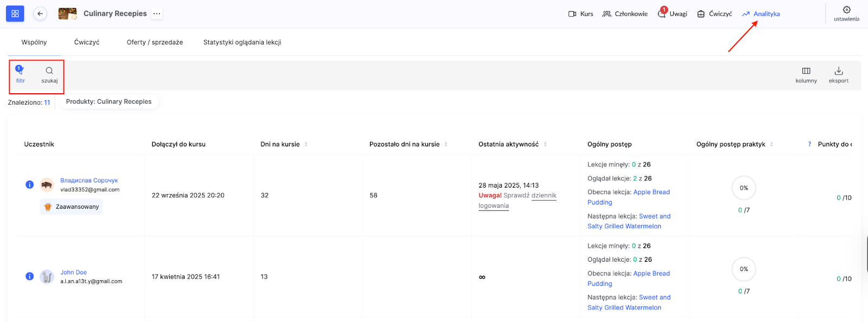Switch to the Oferty / sprzedaże tab
This screenshot has width=868, height=322.
click(155, 42)
